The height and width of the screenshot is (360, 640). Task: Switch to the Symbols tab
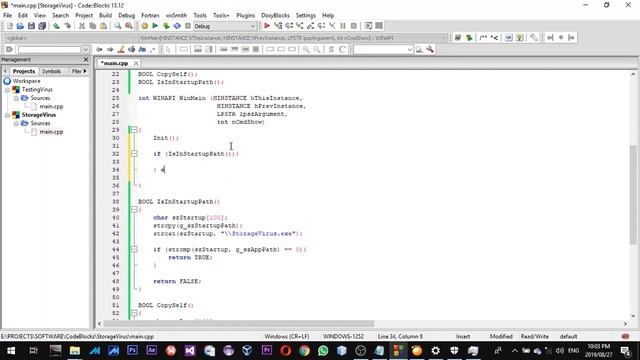(x=51, y=71)
